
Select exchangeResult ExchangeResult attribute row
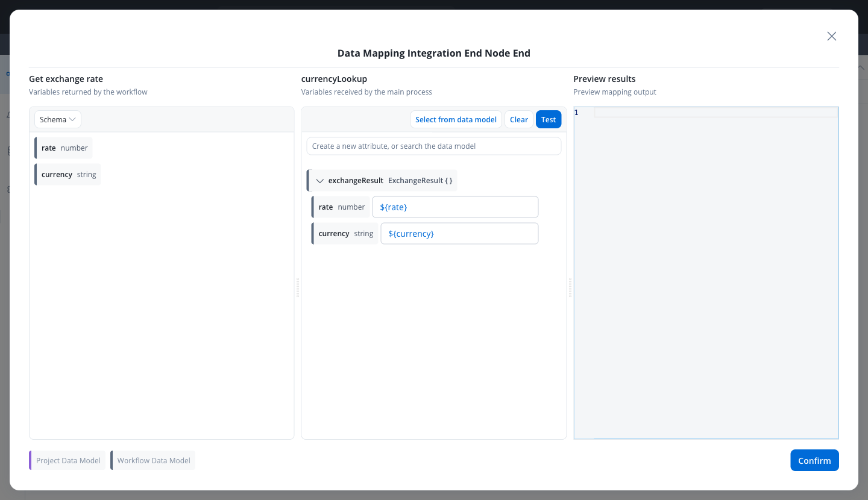[x=382, y=181]
